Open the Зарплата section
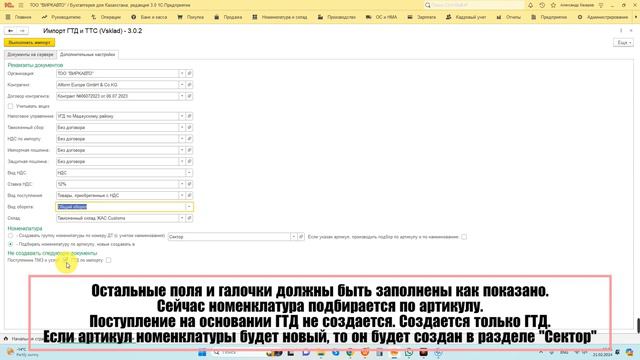640x360 pixels. tap(422, 17)
